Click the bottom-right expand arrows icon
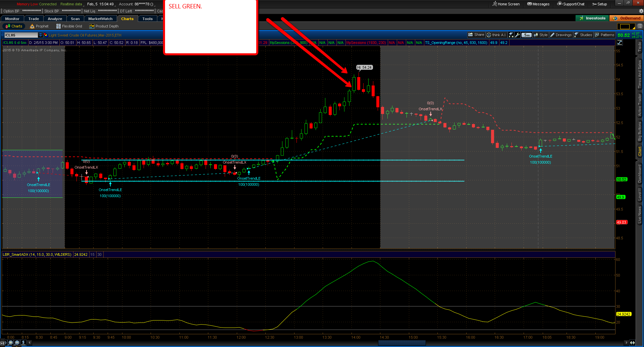 tap(632, 343)
